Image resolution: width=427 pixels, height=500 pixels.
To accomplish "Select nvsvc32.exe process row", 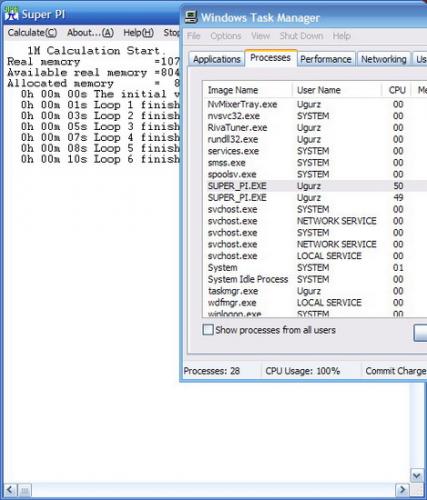I will point(315,116).
